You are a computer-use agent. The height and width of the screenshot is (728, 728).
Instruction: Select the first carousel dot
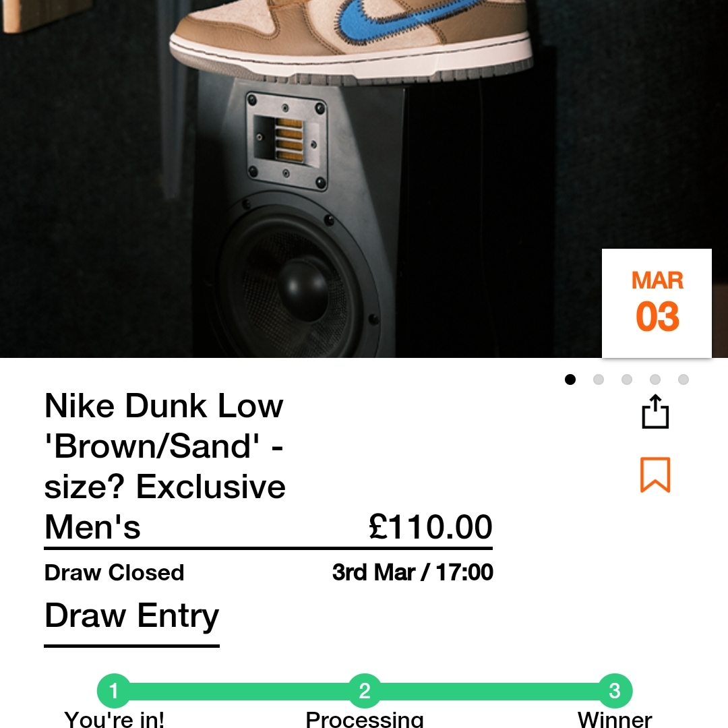click(570, 380)
